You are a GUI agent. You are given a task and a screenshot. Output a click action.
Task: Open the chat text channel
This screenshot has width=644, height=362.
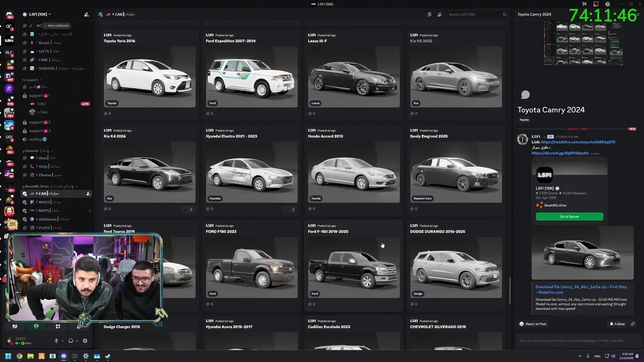55,158
